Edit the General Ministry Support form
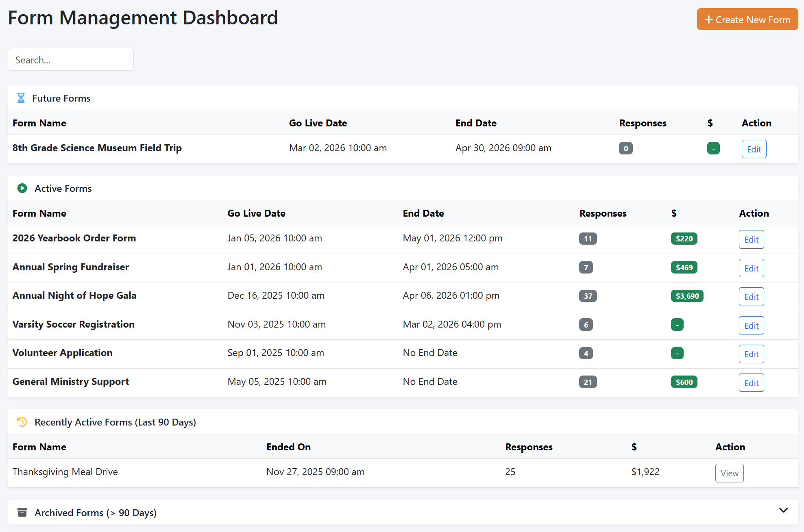The width and height of the screenshot is (804, 532). [x=751, y=383]
